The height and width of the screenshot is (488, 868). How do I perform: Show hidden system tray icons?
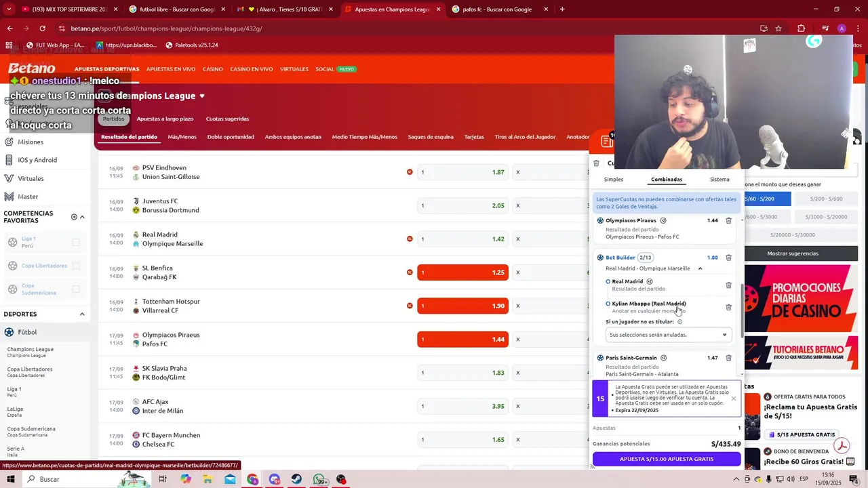tap(738, 479)
